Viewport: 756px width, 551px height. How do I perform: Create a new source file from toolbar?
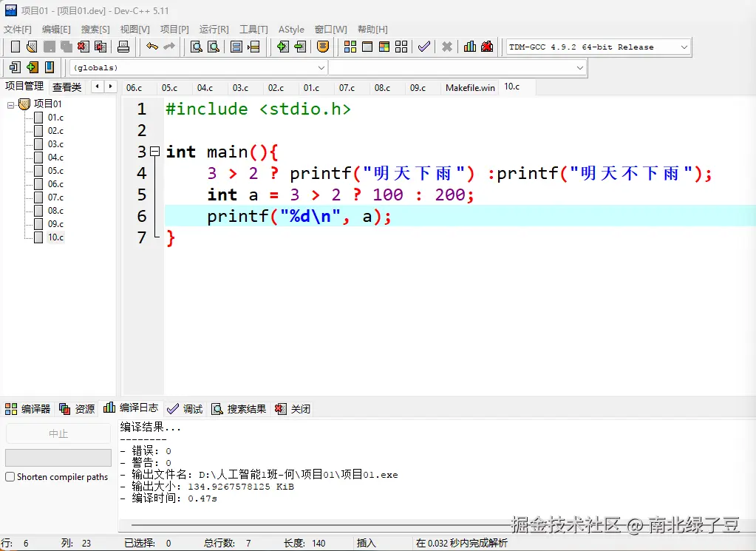click(x=16, y=47)
